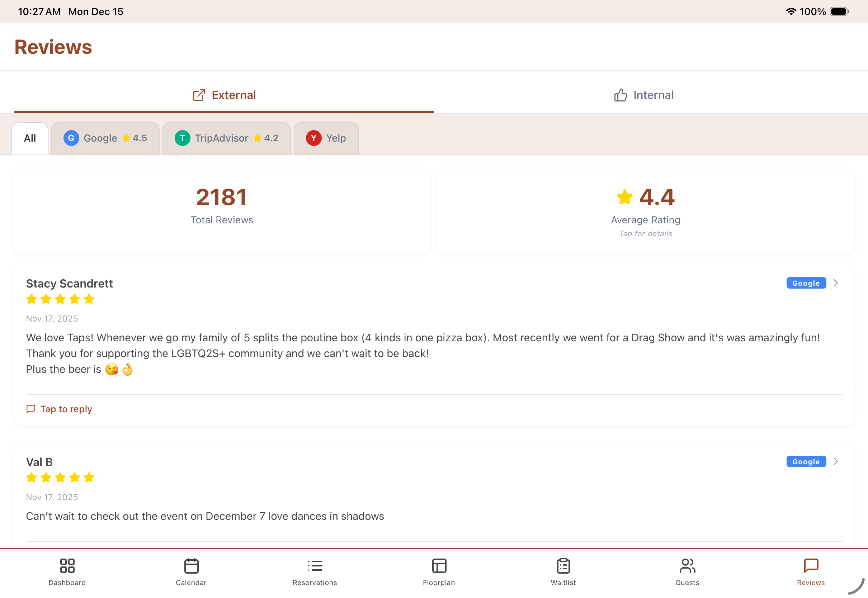Select the Reviews speech bubble icon

point(811,565)
